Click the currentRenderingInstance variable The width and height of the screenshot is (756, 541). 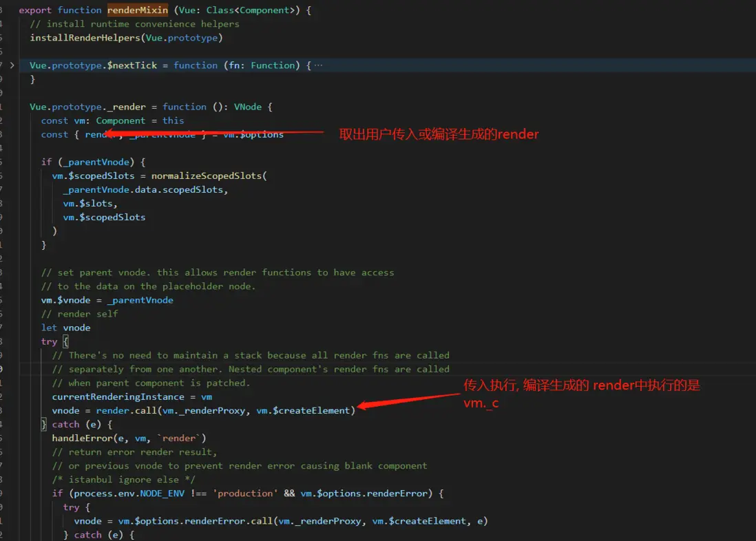point(118,397)
